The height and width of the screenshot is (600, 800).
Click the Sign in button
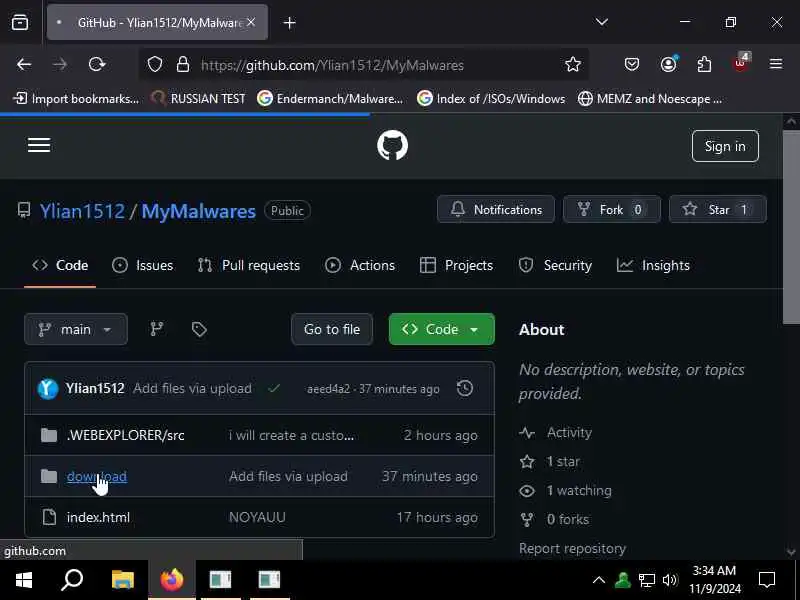[x=725, y=146]
